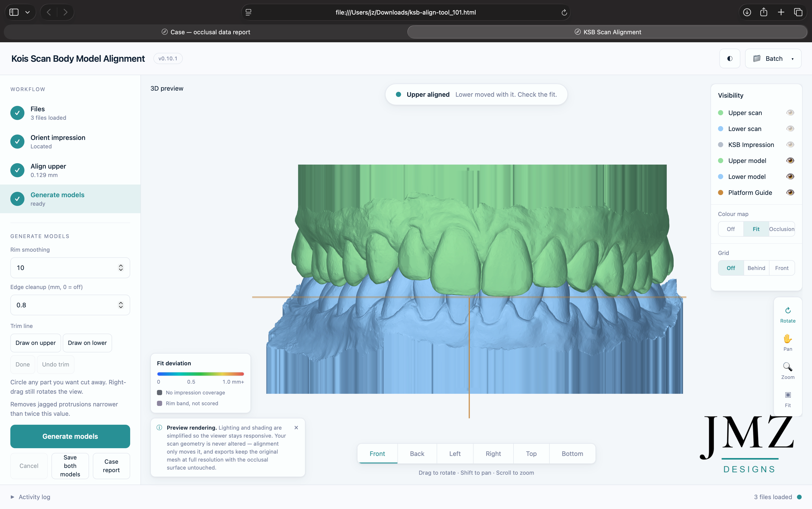
Task: Select the Orient impression workflow step
Action: click(70, 142)
